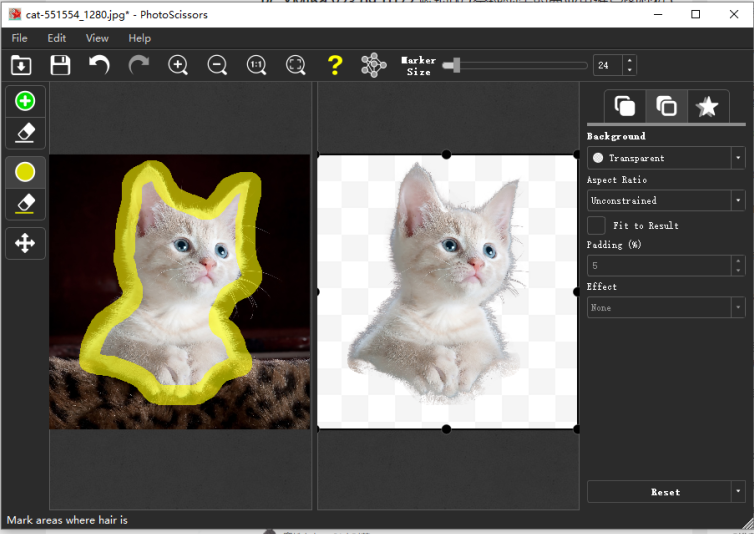
Task: Switch to the star effects tab
Action: (x=707, y=106)
